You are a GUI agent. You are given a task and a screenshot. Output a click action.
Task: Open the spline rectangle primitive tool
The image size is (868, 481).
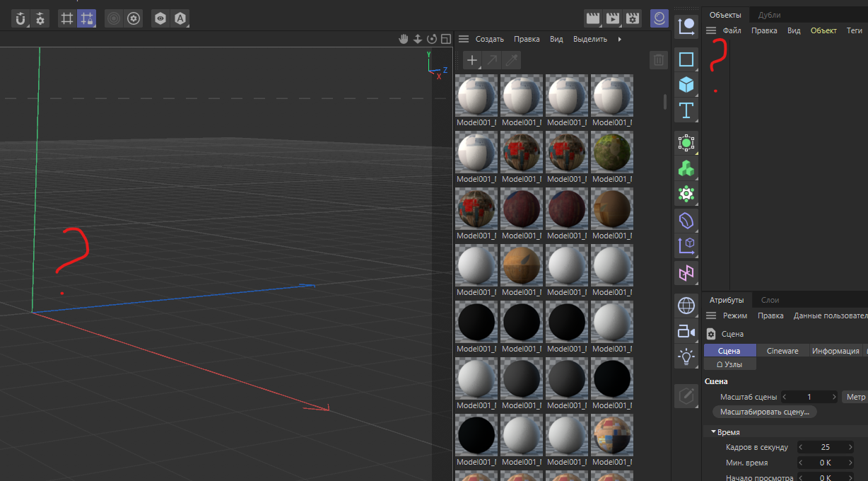[x=686, y=59]
